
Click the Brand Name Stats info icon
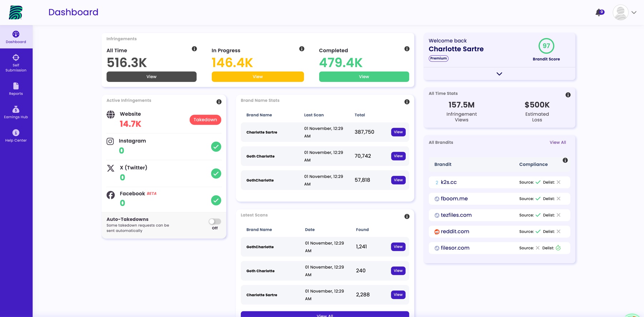(407, 102)
